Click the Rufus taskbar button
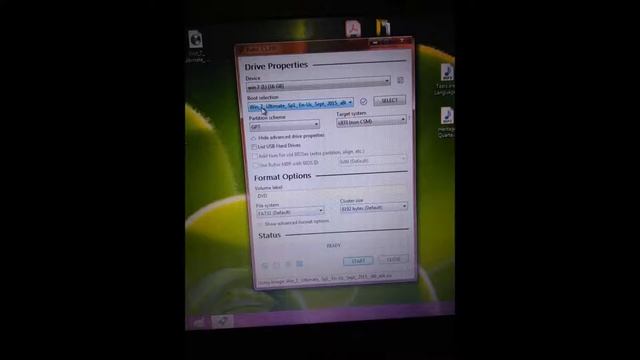The image size is (640, 360). click(x=222, y=322)
